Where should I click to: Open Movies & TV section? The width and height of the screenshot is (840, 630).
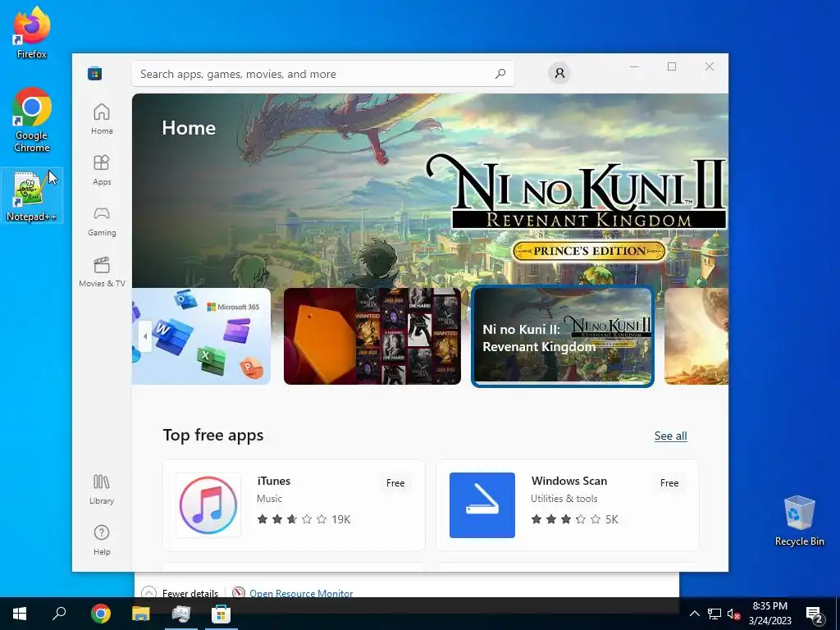102,272
